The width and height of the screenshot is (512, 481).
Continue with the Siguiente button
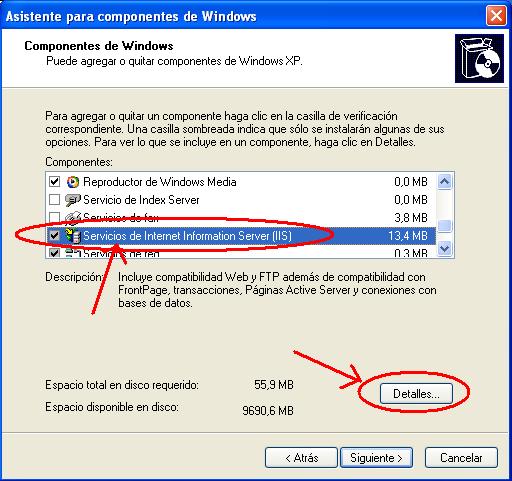(376, 458)
